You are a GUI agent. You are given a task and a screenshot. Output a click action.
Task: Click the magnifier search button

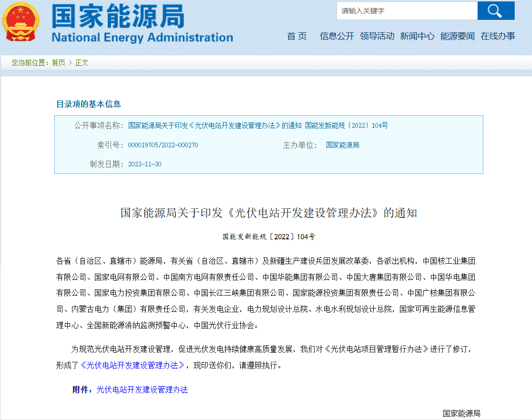496,11
